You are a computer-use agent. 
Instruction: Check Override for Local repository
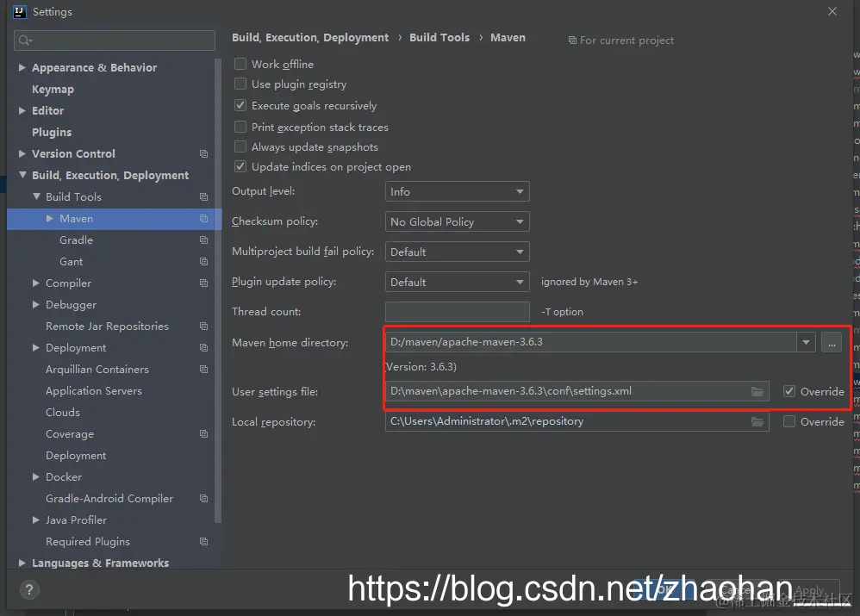pos(789,422)
